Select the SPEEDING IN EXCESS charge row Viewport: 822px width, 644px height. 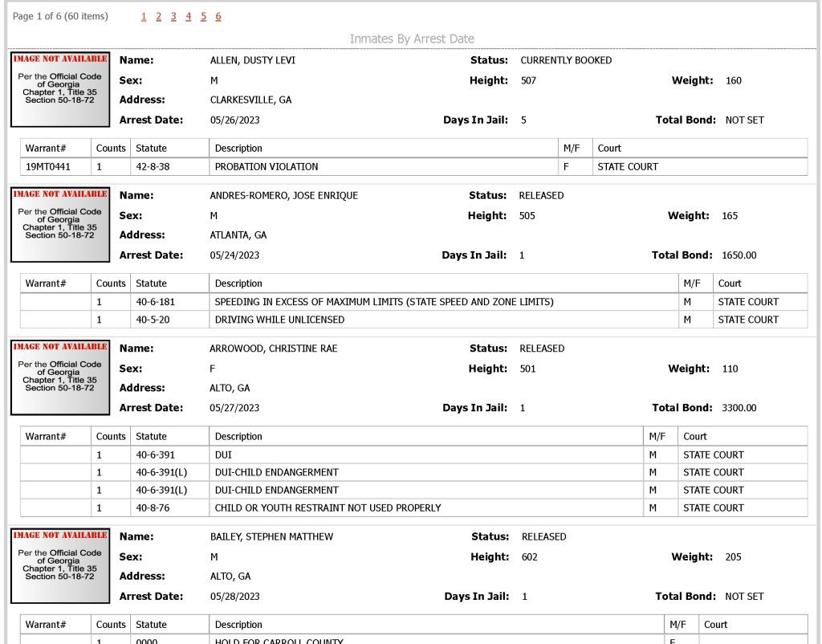(414, 302)
